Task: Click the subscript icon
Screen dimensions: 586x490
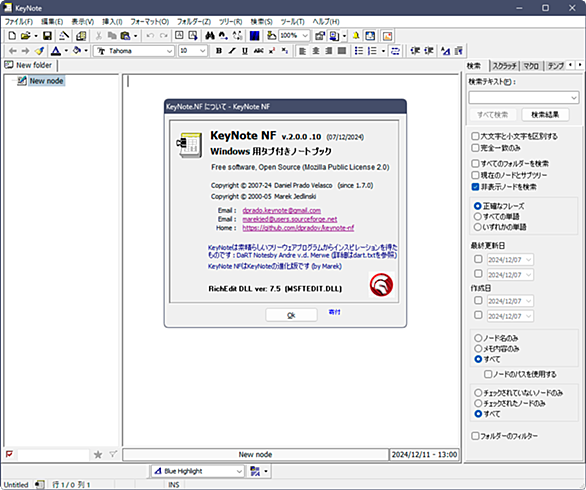Action: pos(285,51)
